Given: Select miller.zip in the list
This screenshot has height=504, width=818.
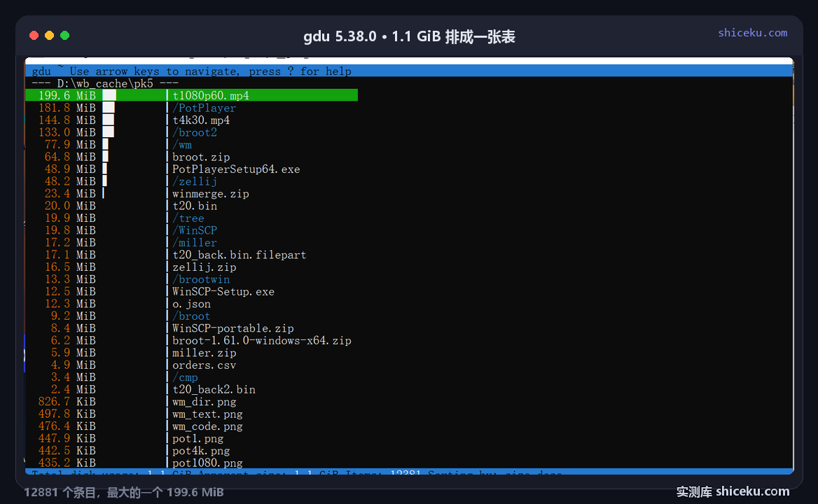Looking at the screenshot, I should coord(204,353).
